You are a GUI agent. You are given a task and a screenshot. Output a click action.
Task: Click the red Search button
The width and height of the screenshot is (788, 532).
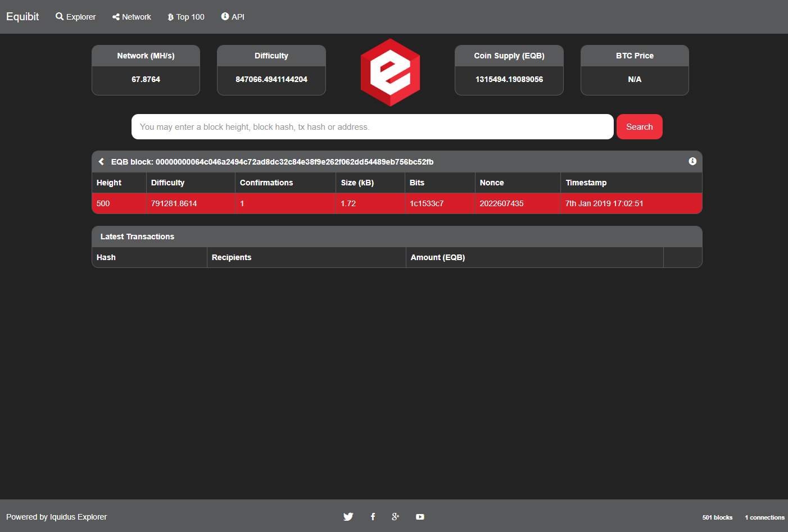point(639,127)
